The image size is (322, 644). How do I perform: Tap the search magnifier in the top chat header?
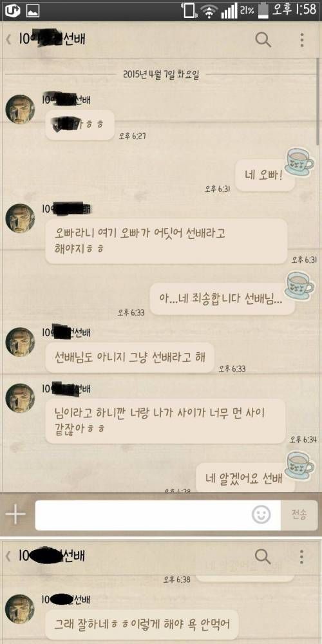point(263,39)
